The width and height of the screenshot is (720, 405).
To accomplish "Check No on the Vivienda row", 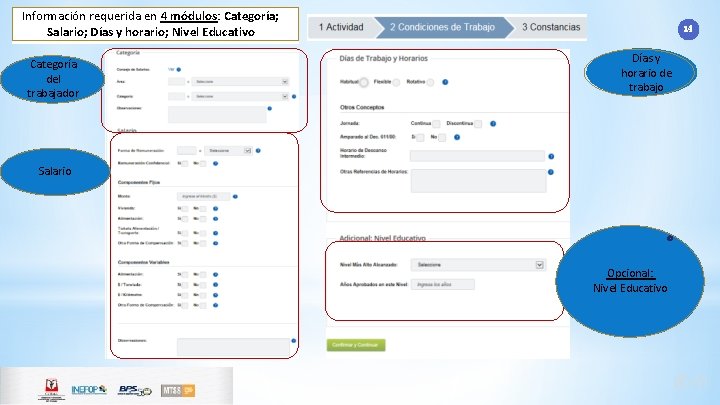I will click(x=202, y=208).
